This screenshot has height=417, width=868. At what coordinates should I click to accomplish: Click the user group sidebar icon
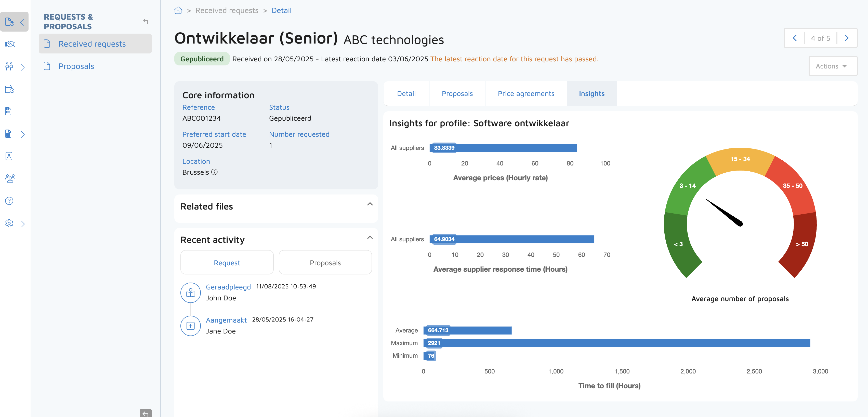click(10, 178)
